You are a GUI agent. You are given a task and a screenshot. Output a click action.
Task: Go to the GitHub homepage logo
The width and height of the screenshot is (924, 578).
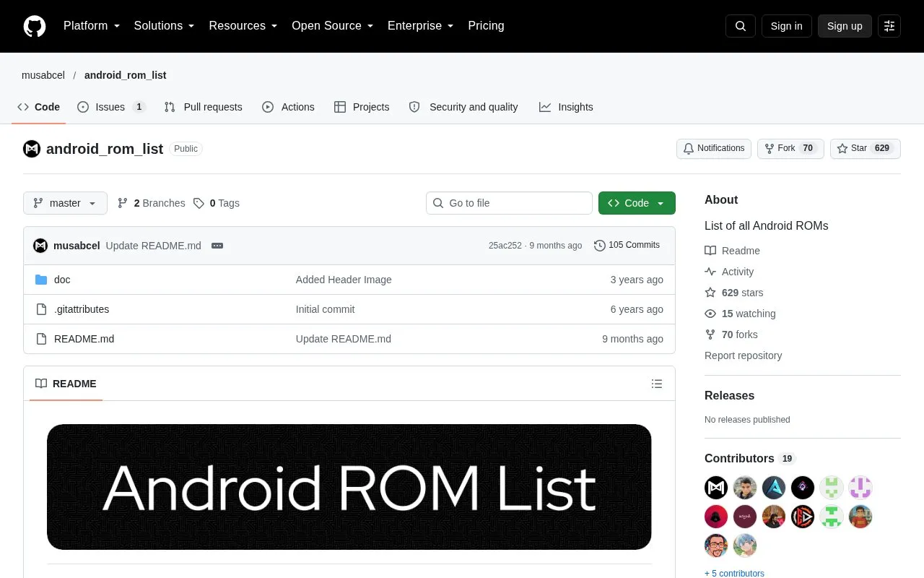pyautogui.click(x=35, y=26)
